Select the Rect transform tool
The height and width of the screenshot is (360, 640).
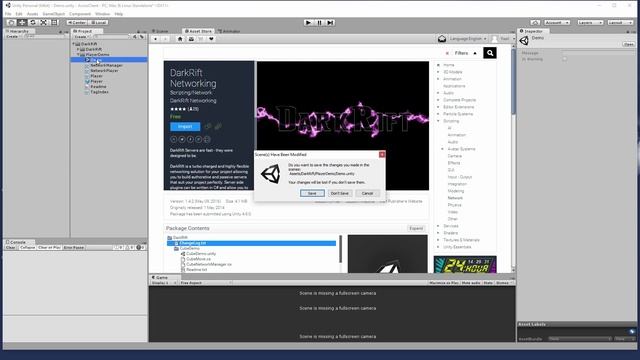coord(54,22)
